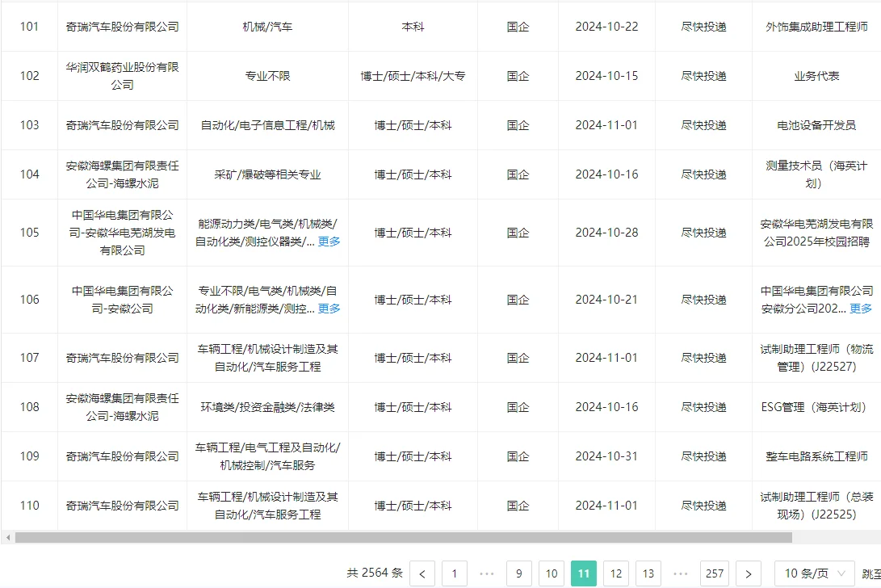Click 奇瑞汽车股份有限公司 in row 109
This screenshot has width=881, height=588.
click(x=122, y=456)
